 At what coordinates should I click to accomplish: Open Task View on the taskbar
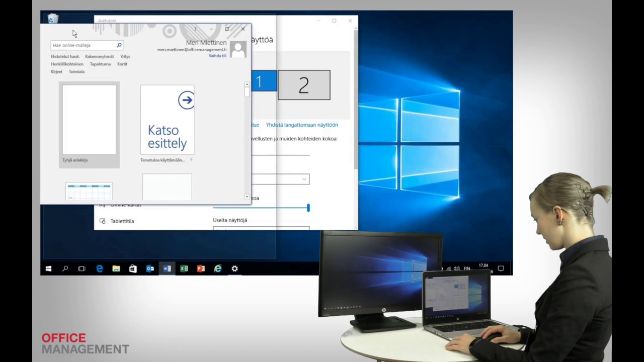(x=82, y=269)
